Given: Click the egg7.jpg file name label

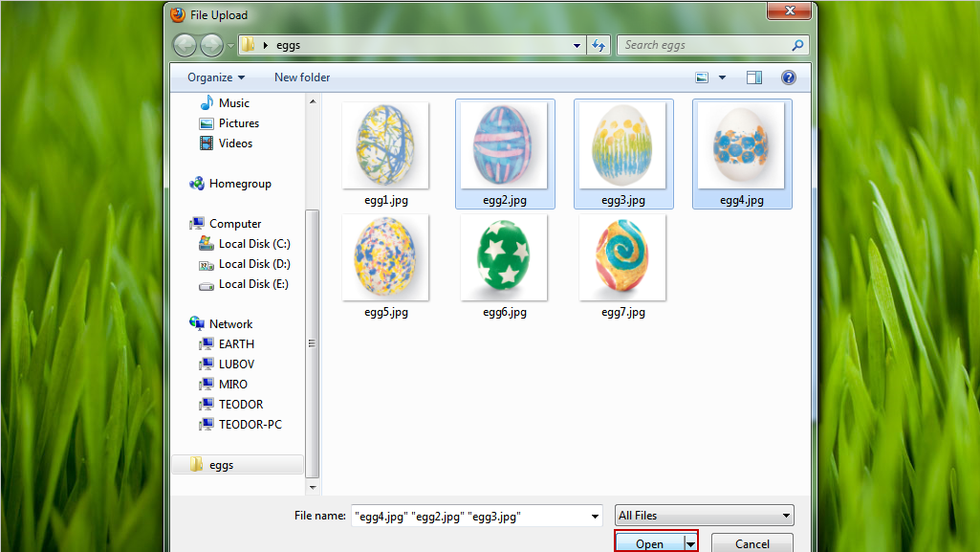Looking at the screenshot, I should tap(623, 312).
